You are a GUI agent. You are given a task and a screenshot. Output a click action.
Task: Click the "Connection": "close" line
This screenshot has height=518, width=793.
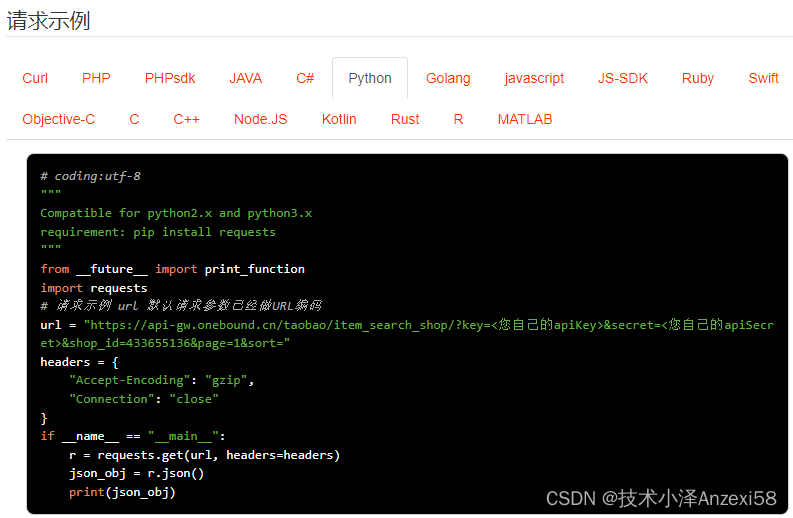pos(144,399)
